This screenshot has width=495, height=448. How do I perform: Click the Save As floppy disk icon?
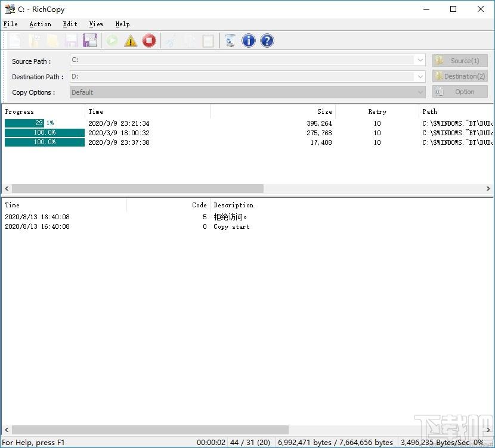(x=90, y=41)
